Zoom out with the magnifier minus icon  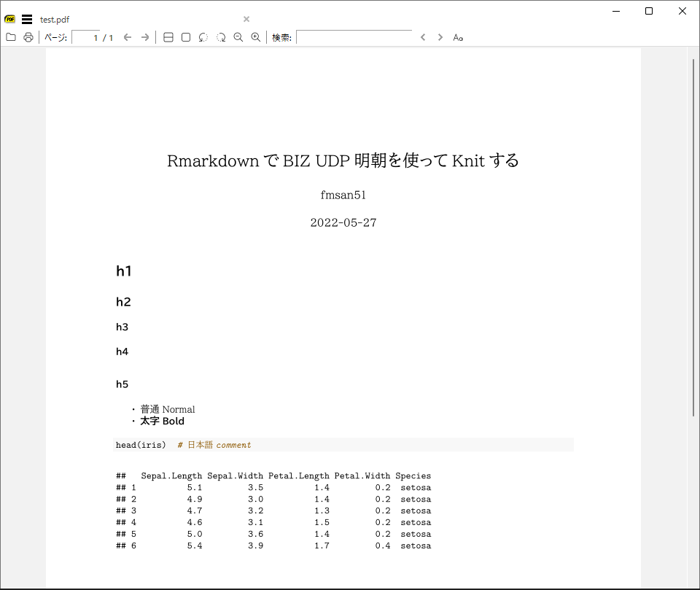click(238, 37)
